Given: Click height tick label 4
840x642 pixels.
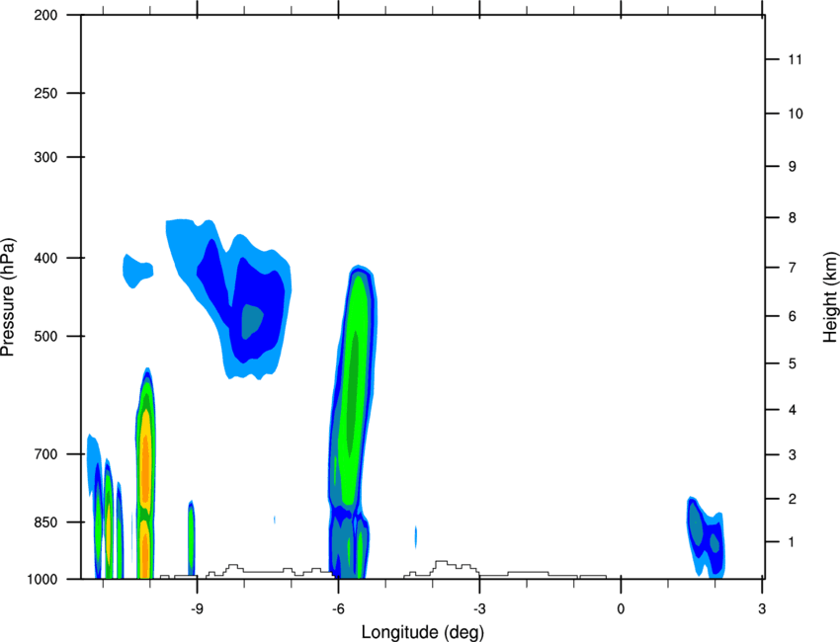Looking at the screenshot, I should pyautogui.click(x=792, y=410).
